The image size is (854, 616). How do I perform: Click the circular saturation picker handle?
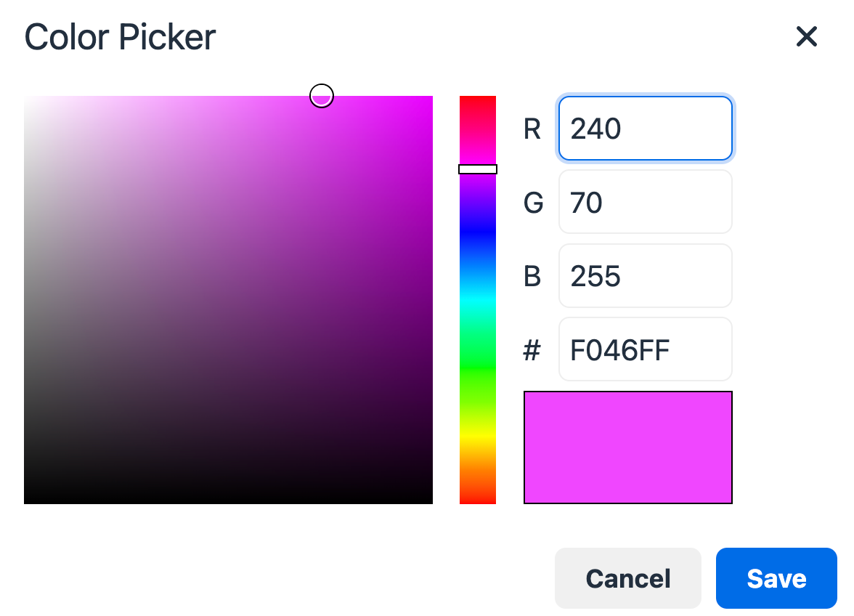tap(322, 95)
